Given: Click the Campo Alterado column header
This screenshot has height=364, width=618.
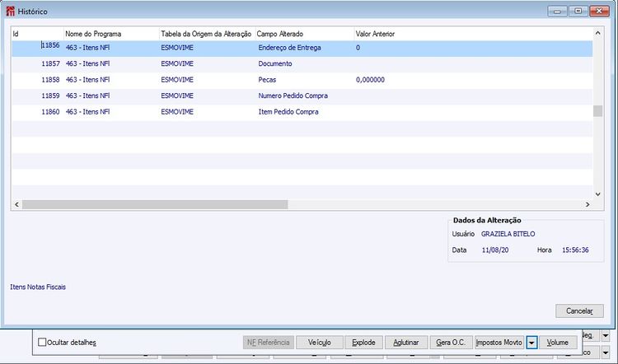Looking at the screenshot, I should 305,34.
